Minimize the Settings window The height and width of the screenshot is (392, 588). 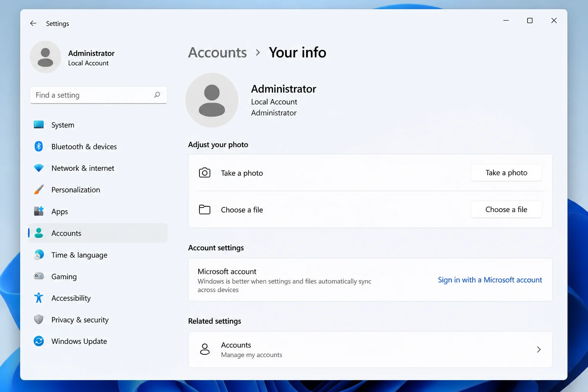point(506,20)
